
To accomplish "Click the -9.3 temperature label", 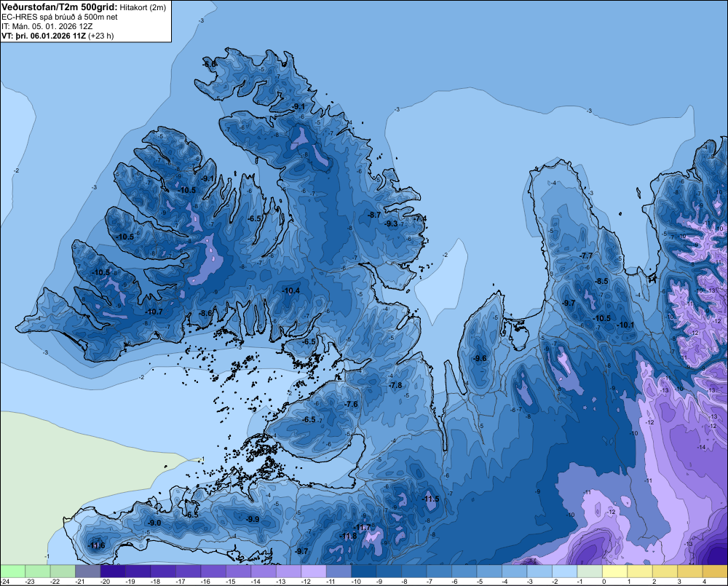I will tap(391, 223).
